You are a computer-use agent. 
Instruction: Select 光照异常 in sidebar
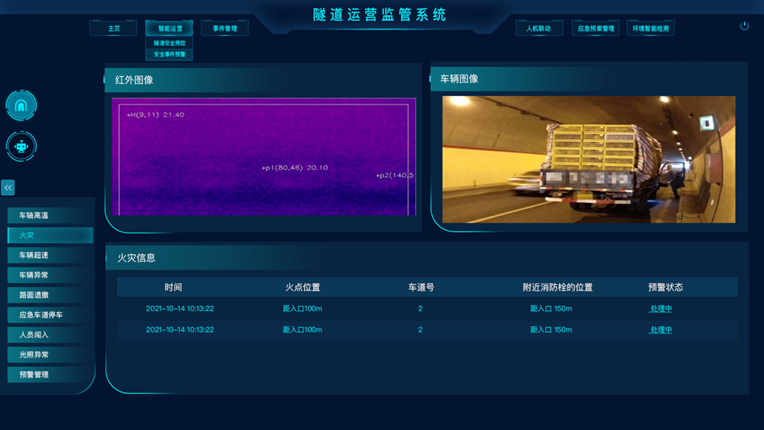click(x=50, y=355)
